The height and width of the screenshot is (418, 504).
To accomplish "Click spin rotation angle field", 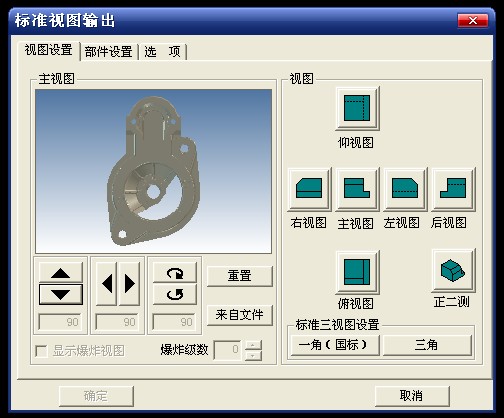I will 174,322.
